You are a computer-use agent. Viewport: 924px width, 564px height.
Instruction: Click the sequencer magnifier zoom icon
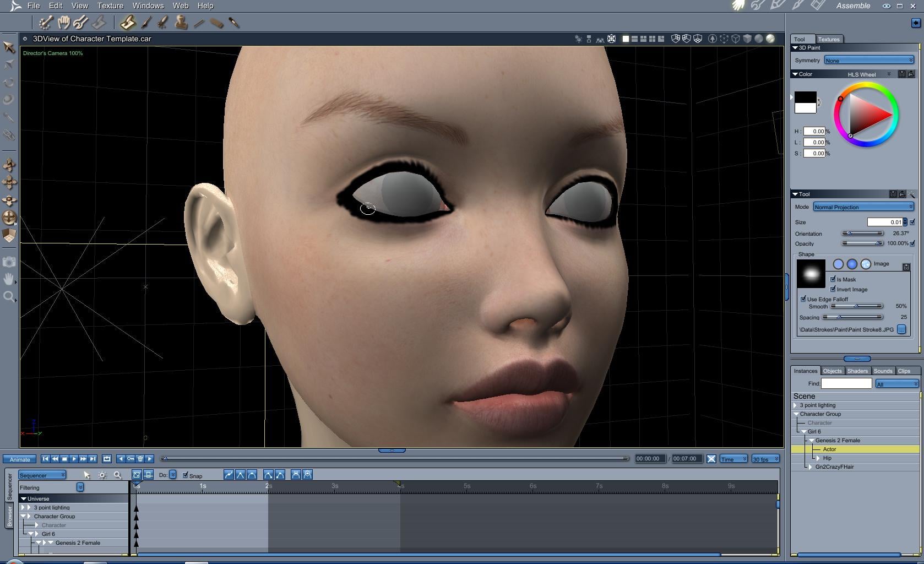click(x=117, y=475)
